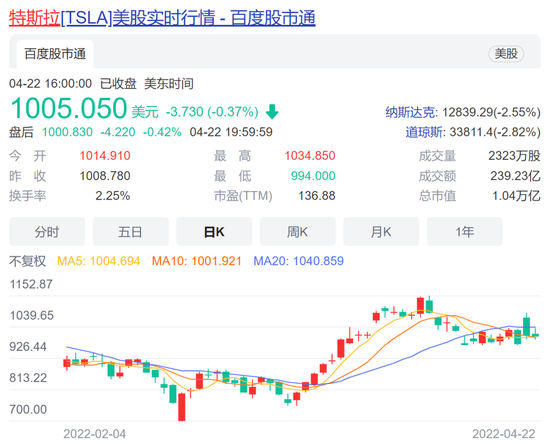The height and width of the screenshot is (444, 550).
Task: Switch chart to 五日 view
Action: click(130, 231)
